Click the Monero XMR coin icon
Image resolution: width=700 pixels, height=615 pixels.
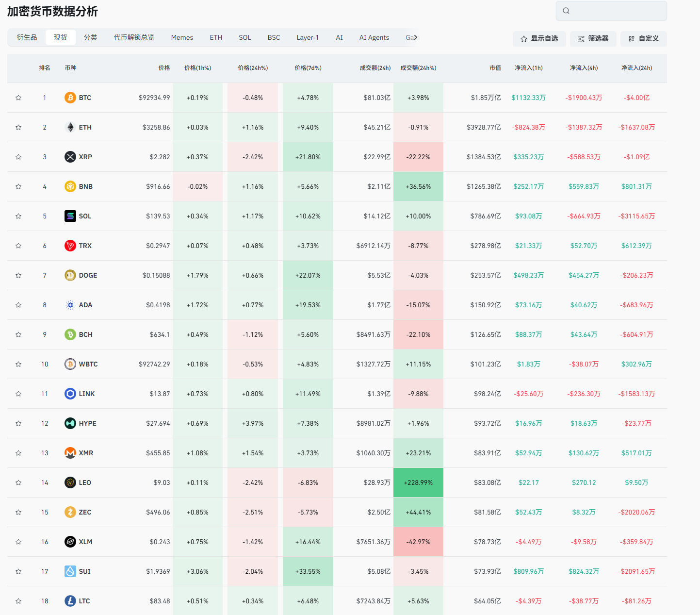click(x=70, y=453)
